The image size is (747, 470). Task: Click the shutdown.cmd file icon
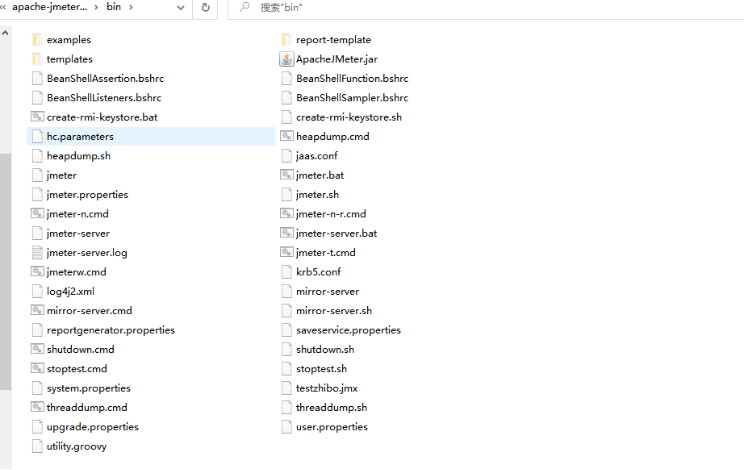click(37, 349)
